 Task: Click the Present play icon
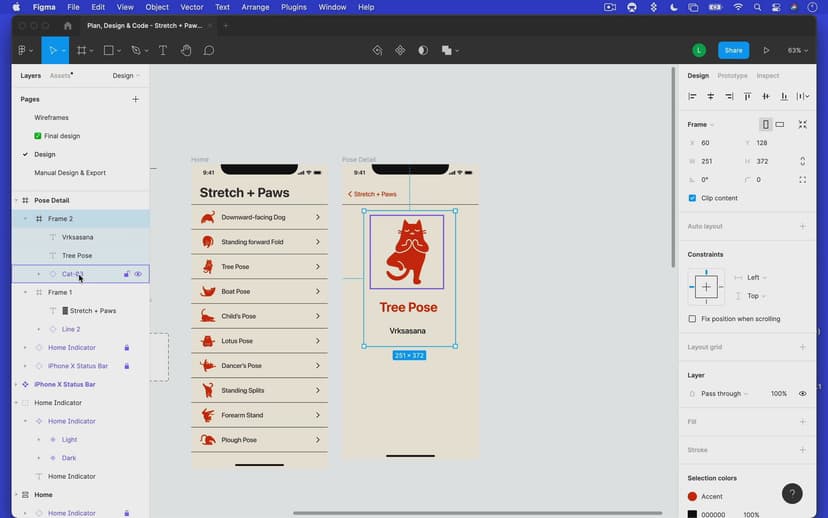[766, 50]
